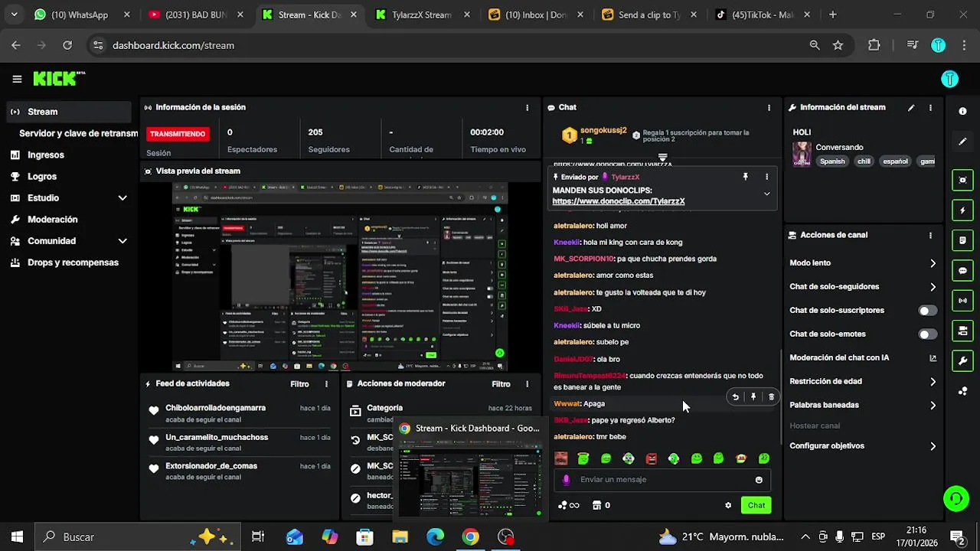
Task: Toggle the chat bubble icon in the right sidebar
Action: [x=962, y=270]
